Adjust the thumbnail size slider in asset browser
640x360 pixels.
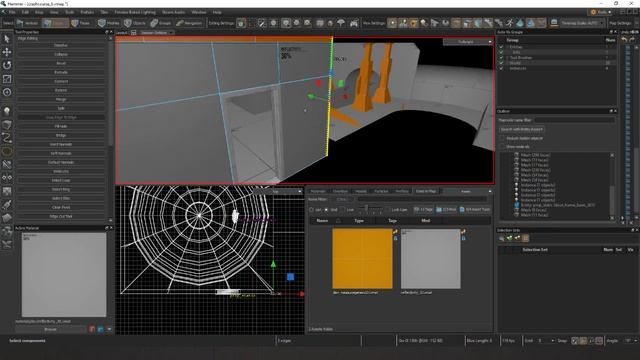pos(366,209)
